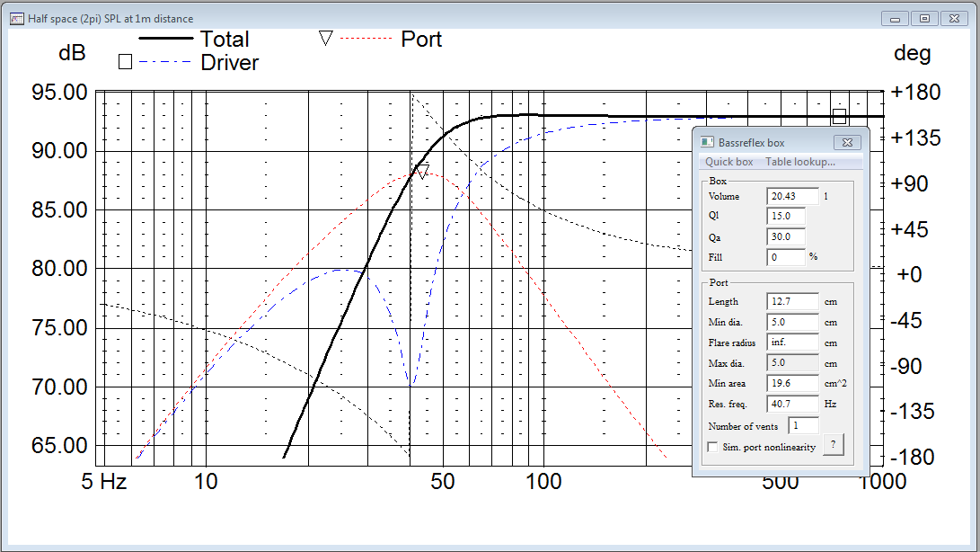Click the +180 deg axis label
Viewport: 980px width, 552px height.
[915, 92]
